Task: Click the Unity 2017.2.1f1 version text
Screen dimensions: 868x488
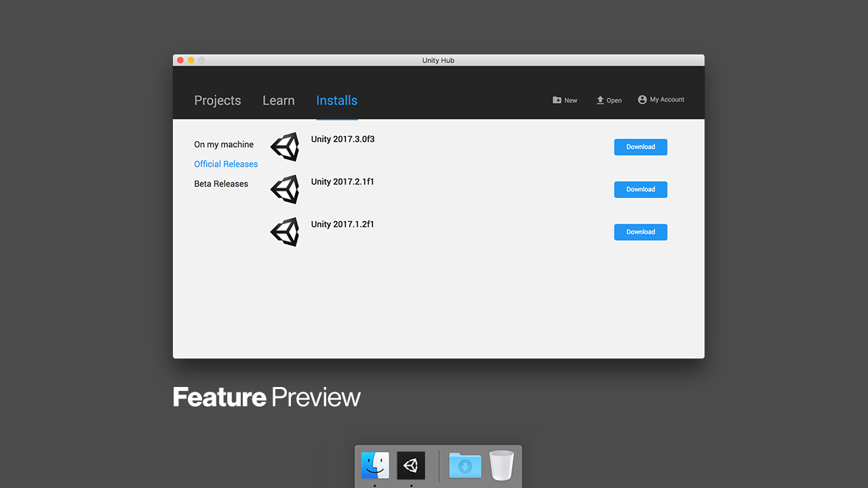Action: (x=342, y=182)
